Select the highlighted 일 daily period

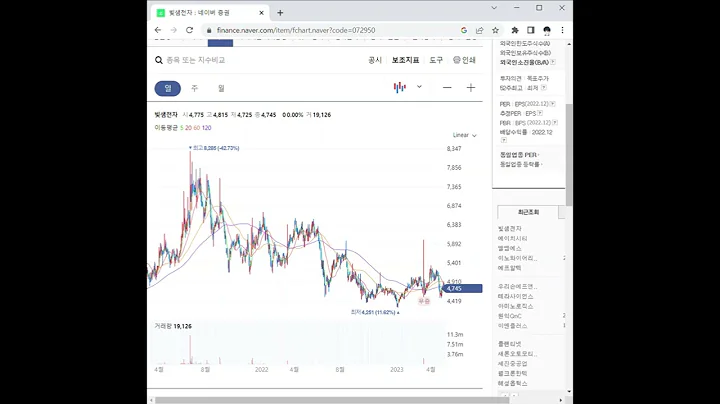pos(168,88)
